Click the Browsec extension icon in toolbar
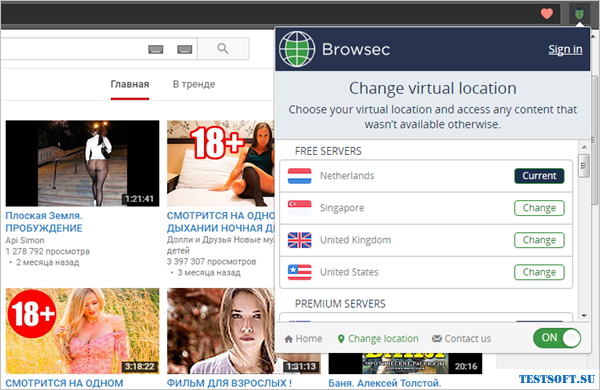The width and height of the screenshot is (600, 390). tap(579, 14)
